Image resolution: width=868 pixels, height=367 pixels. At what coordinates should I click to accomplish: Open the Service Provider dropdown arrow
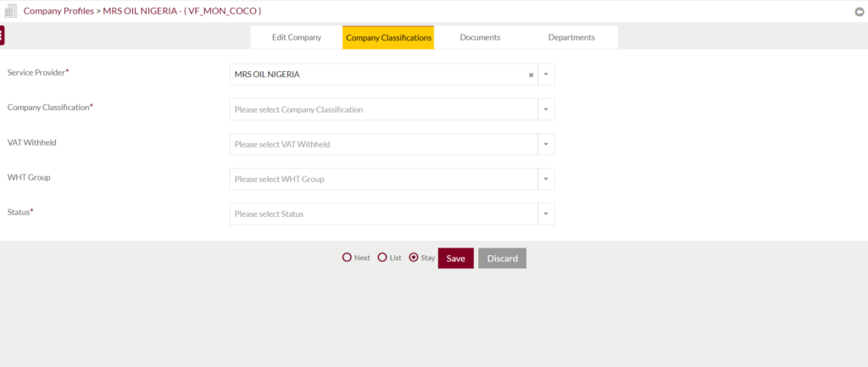pos(546,75)
